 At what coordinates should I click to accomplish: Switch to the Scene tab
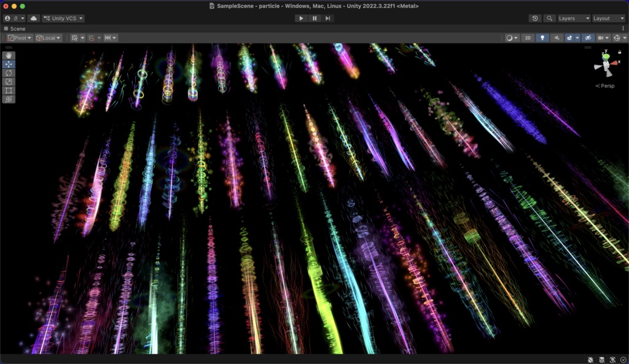click(x=15, y=28)
